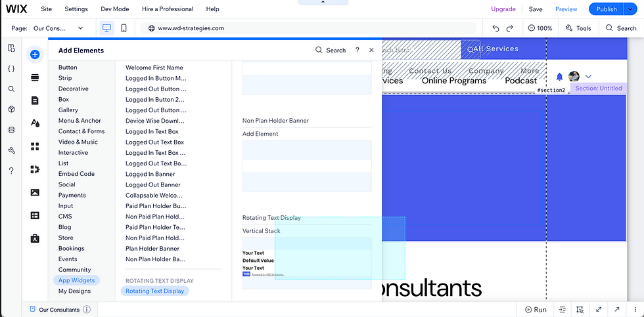Image resolution: width=644 pixels, height=317 pixels.
Task: Open Site Design droplet icon
Action: point(35,123)
